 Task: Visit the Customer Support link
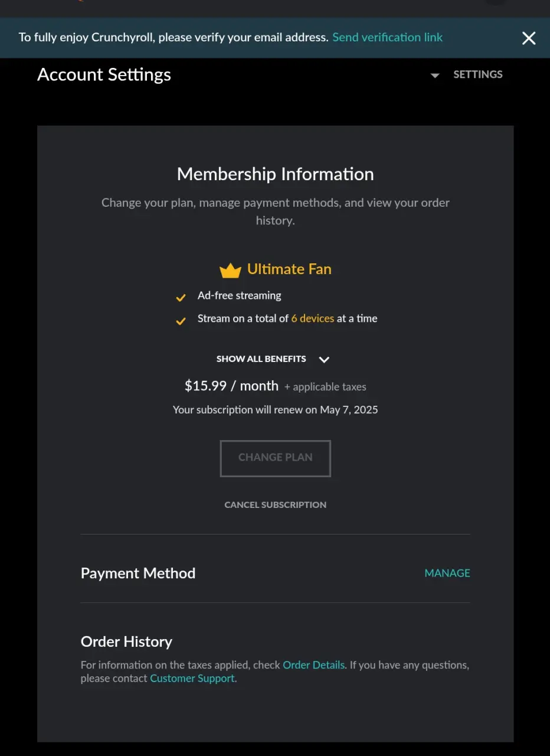pyautogui.click(x=192, y=679)
